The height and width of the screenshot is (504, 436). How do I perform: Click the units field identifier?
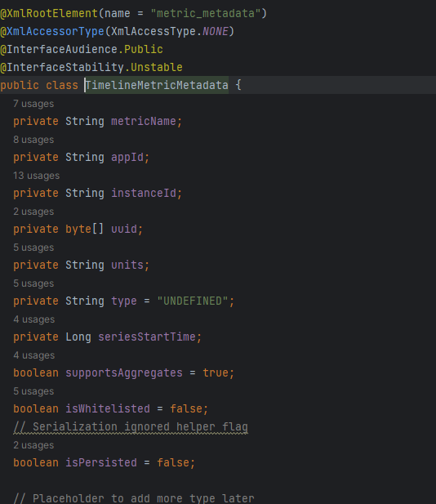127,265
